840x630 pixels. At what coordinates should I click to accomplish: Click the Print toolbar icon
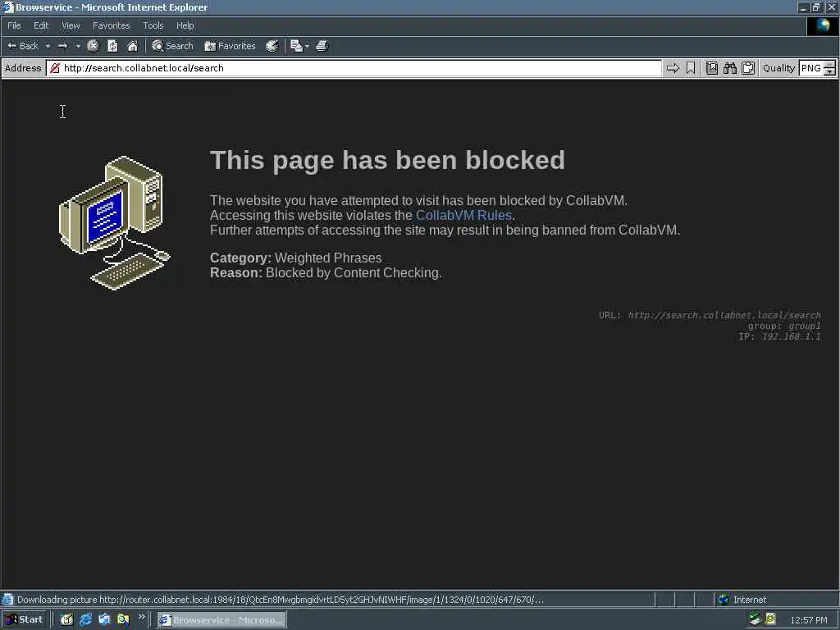(322, 46)
